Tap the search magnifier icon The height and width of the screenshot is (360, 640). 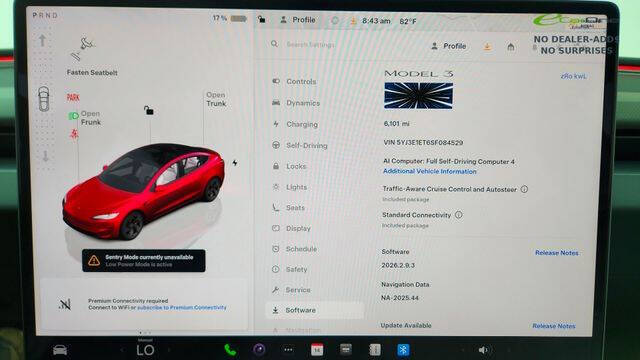click(x=274, y=44)
